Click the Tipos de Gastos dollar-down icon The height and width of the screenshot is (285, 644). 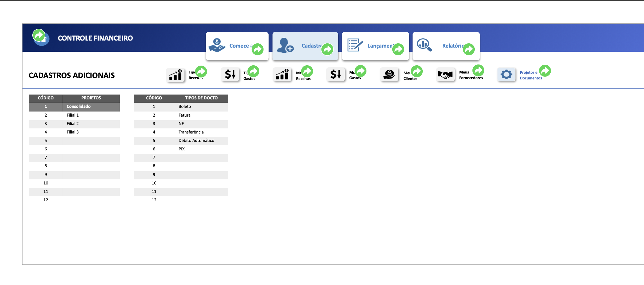point(230,75)
